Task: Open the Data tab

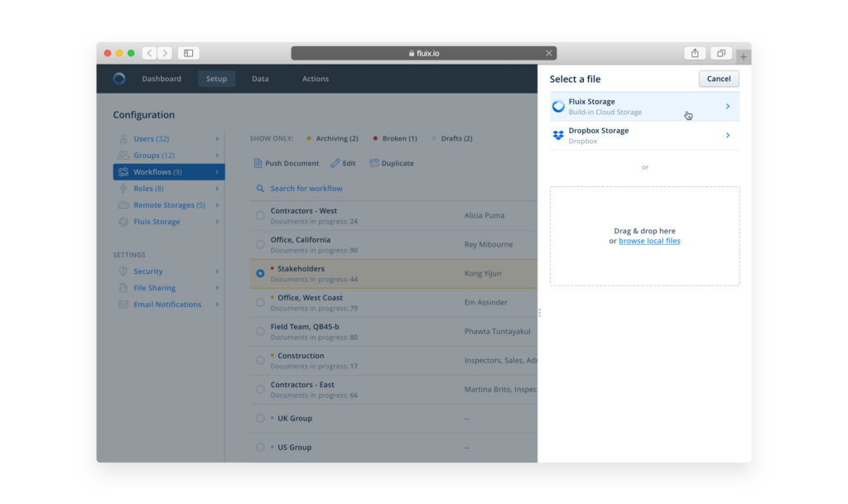Action: [260, 79]
